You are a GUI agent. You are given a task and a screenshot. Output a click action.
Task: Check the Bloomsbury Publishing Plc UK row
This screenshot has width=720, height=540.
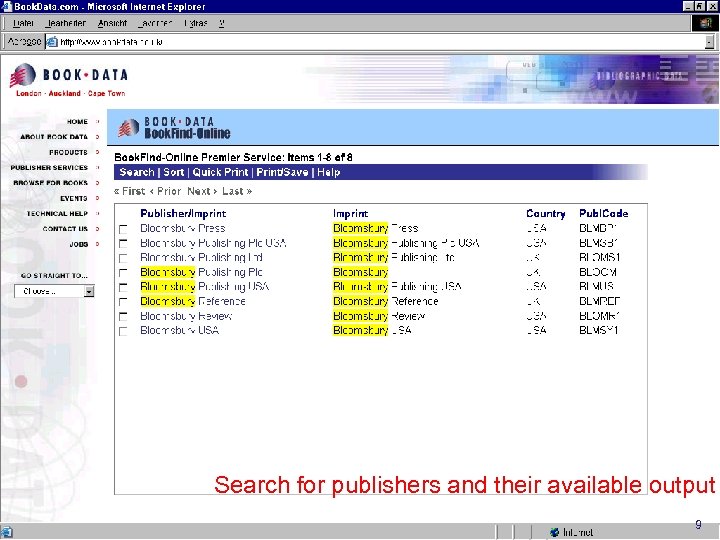pyautogui.click(x=123, y=273)
